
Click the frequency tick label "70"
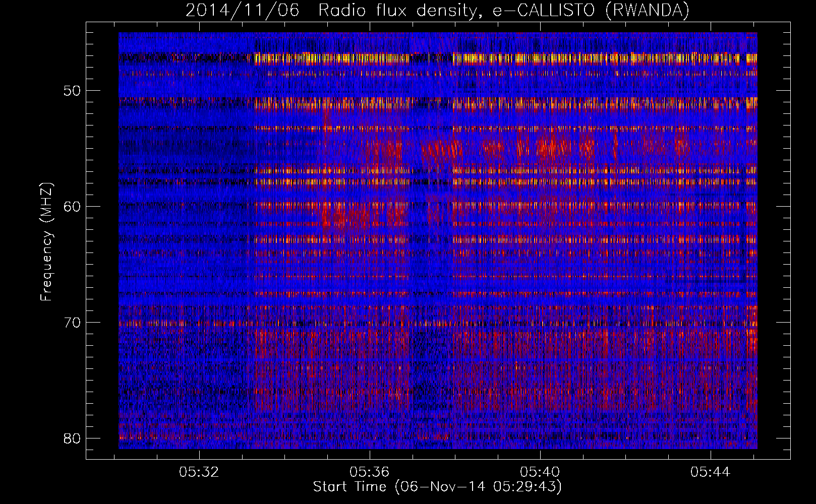coord(72,323)
